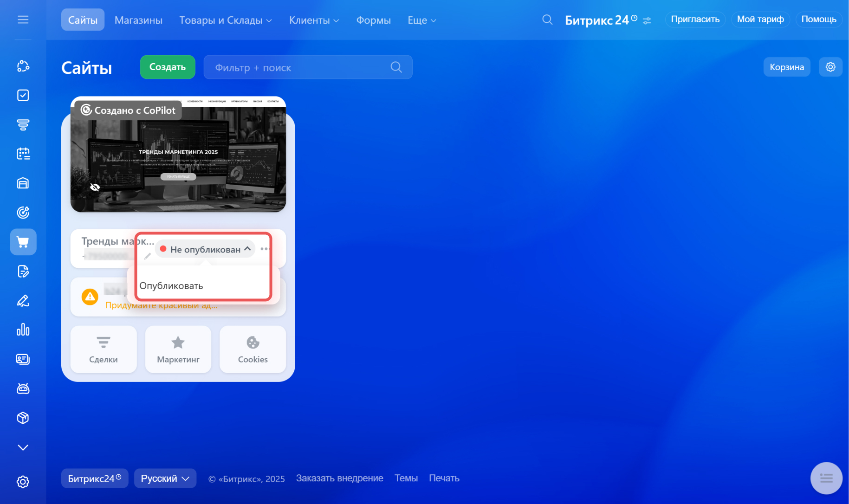Focus the Фильтр + поиск field
This screenshot has width=849, height=504.
tap(308, 67)
